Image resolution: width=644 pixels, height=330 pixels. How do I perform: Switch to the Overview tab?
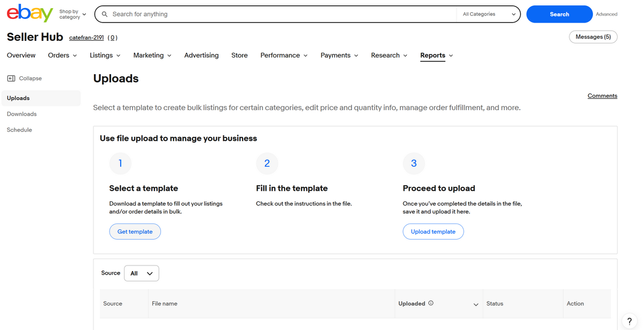pos(21,55)
